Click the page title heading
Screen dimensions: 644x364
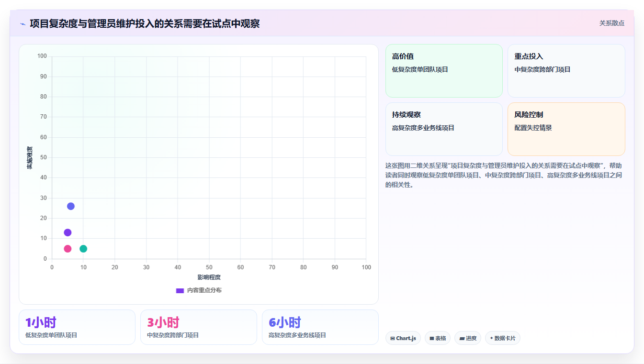[145, 23]
